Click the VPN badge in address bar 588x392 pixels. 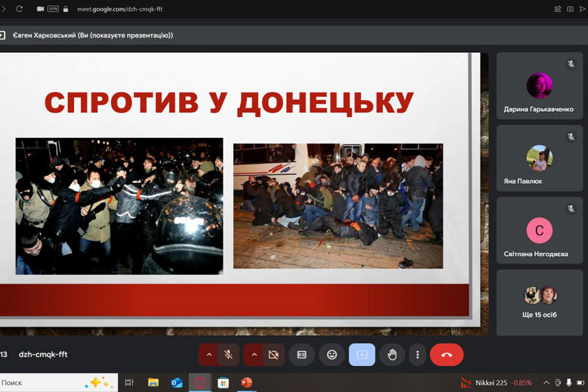(x=54, y=9)
